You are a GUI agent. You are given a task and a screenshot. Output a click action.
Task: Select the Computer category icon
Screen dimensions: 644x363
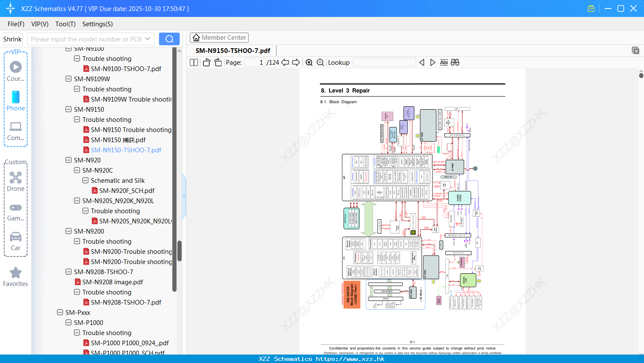[x=16, y=131]
